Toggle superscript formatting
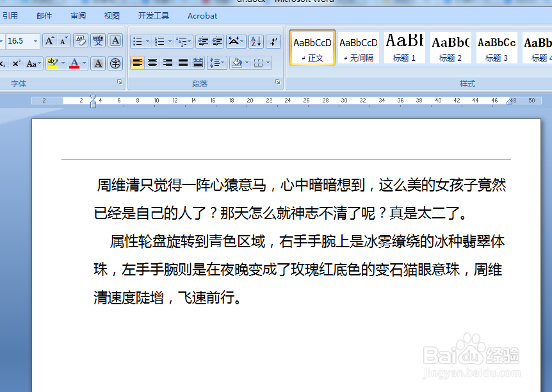 (16, 63)
